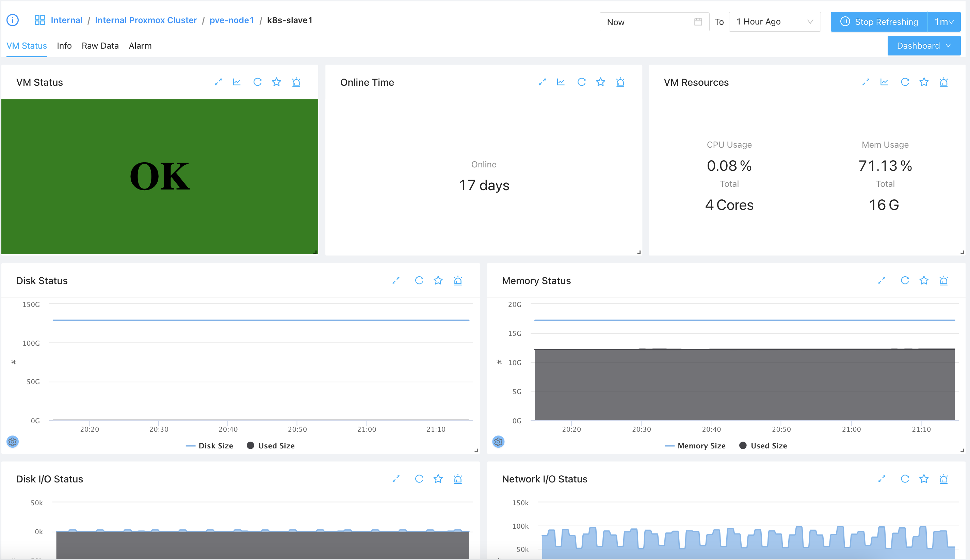Refresh the VM Resources panel
This screenshot has width=970, height=560.
[905, 82]
